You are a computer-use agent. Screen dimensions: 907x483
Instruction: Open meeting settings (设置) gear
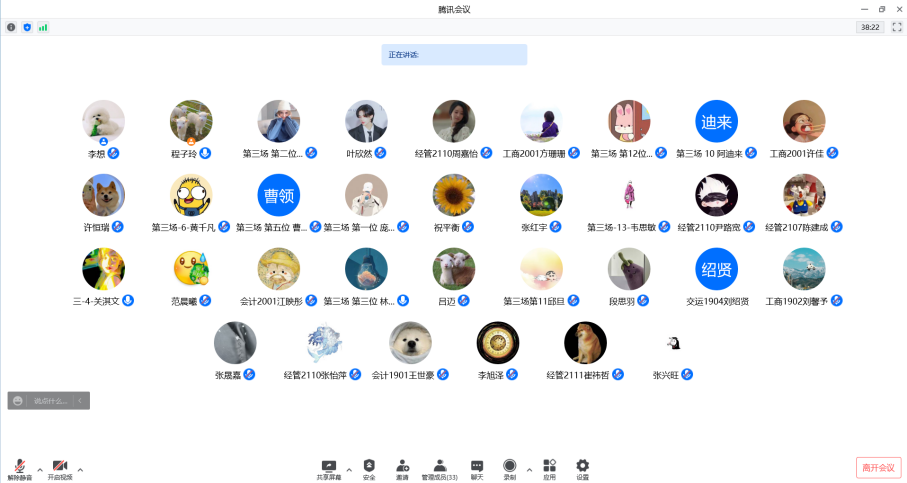tap(582, 468)
